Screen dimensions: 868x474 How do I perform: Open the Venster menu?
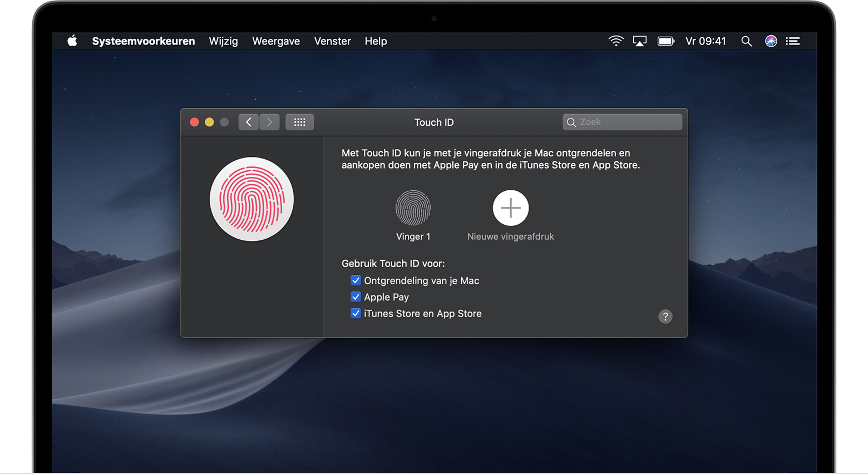[x=332, y=41]
